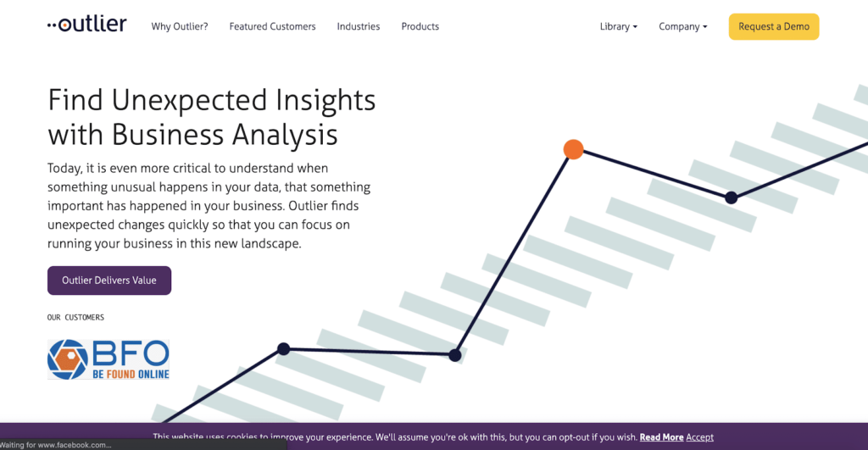Select dark data point right of orange peak
This screenshot has height=450, width=868.
(731, 197)
